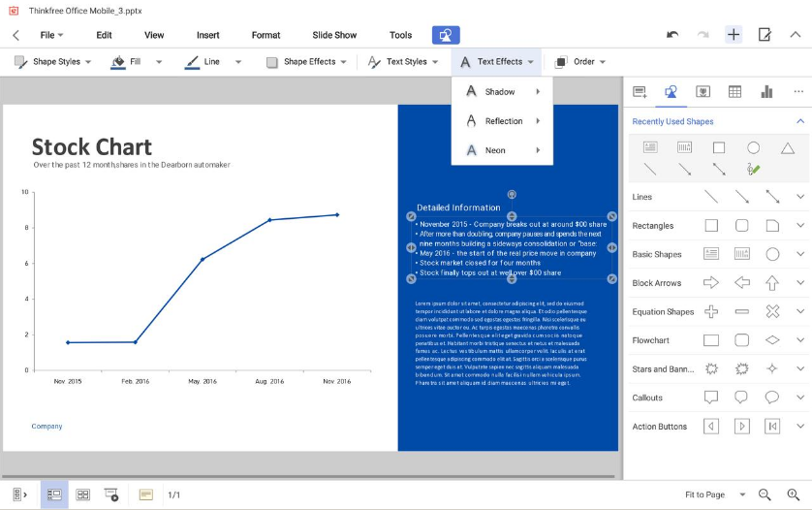
Task: Open the Slide Show menu
Action: point(334,35)
